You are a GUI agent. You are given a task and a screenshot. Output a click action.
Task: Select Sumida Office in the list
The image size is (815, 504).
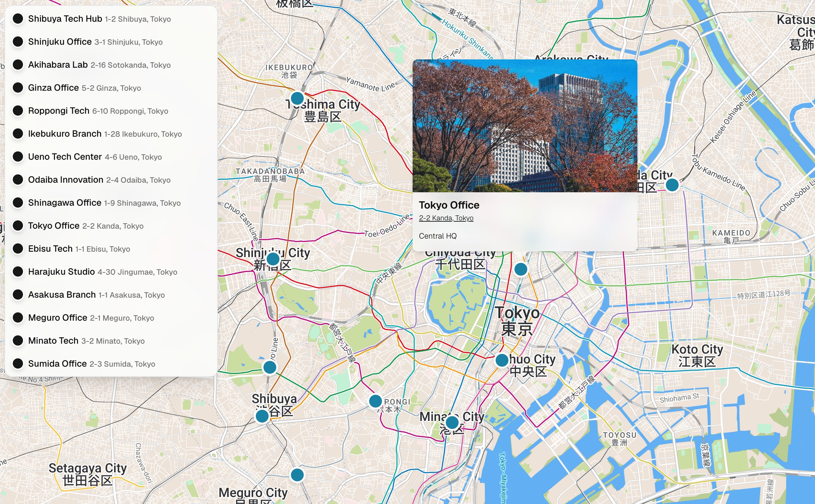[x=111, y=364]
